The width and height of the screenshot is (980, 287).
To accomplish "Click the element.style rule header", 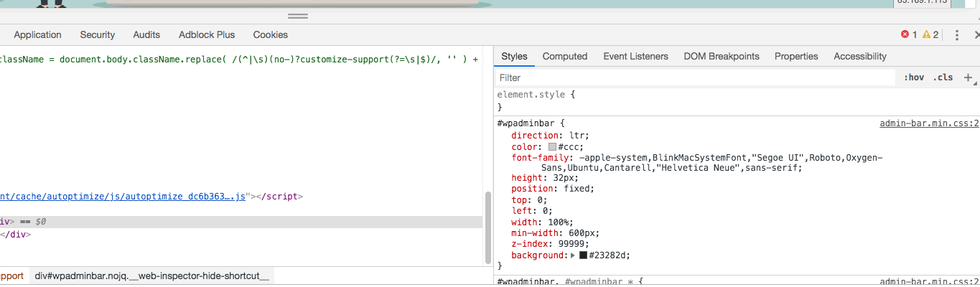I will (536, 94).
